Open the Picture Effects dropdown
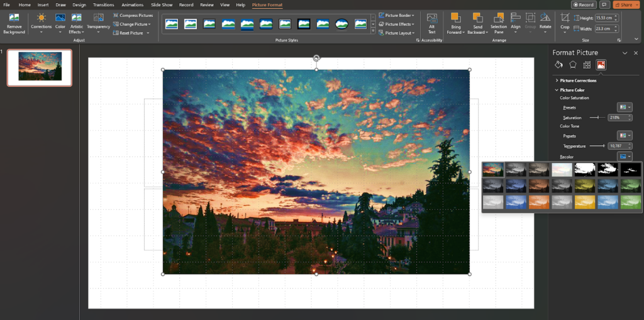The width and height of the screenshot is (644, 320). click(x=399, y=24)
